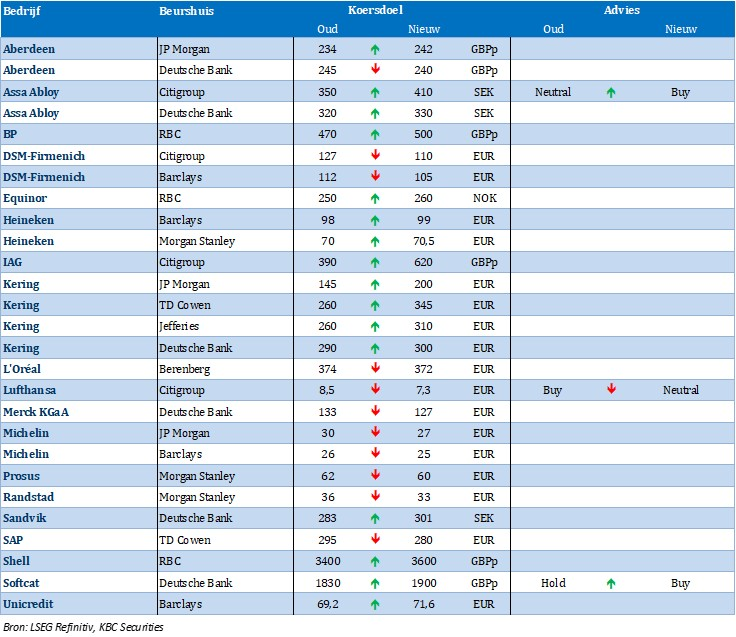
Task: Click the green up arrow in the BP row
Action: 375,134
